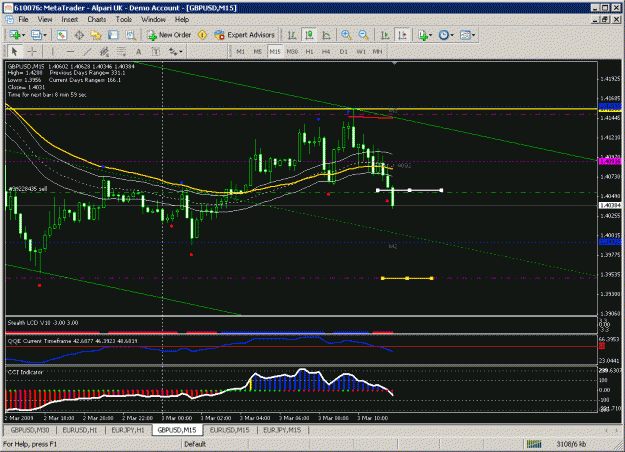The height and width of the screenshot is (452, 625).
Task: Switch to M5 timeframe
Action: (x=257, y=51)
